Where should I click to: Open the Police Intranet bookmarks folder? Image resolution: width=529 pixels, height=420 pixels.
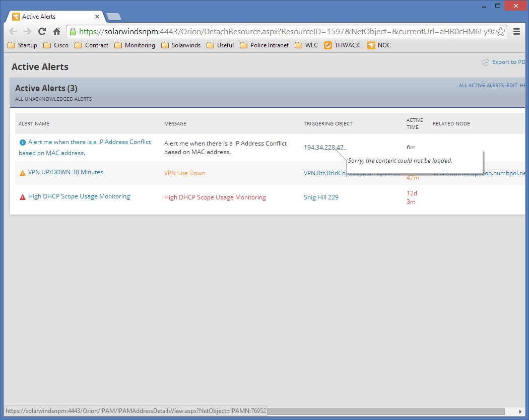coord(264,45)
